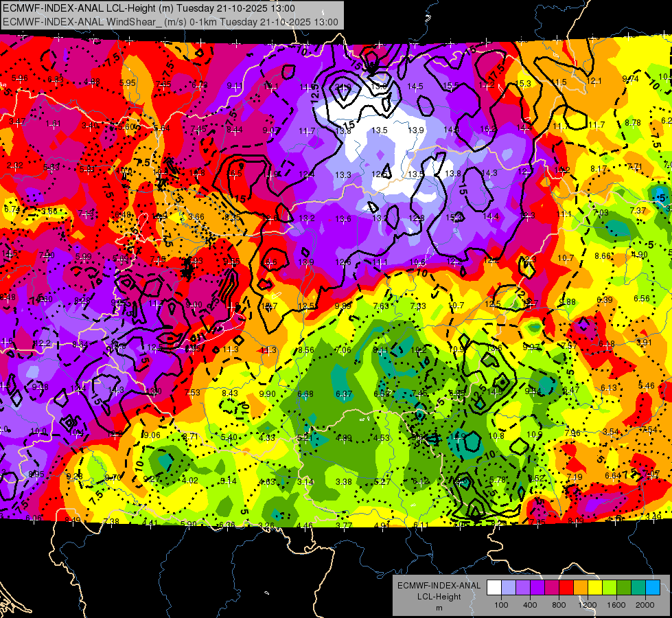This screenshot has height=618, width=672.
Task: Click the white legend color swatch
Action: (494, 588)
